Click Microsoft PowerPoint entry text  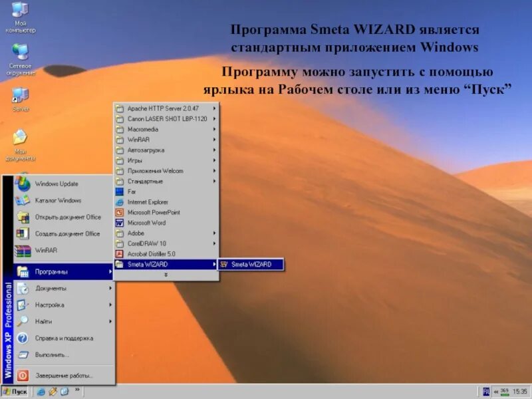[x=154, y=212]
